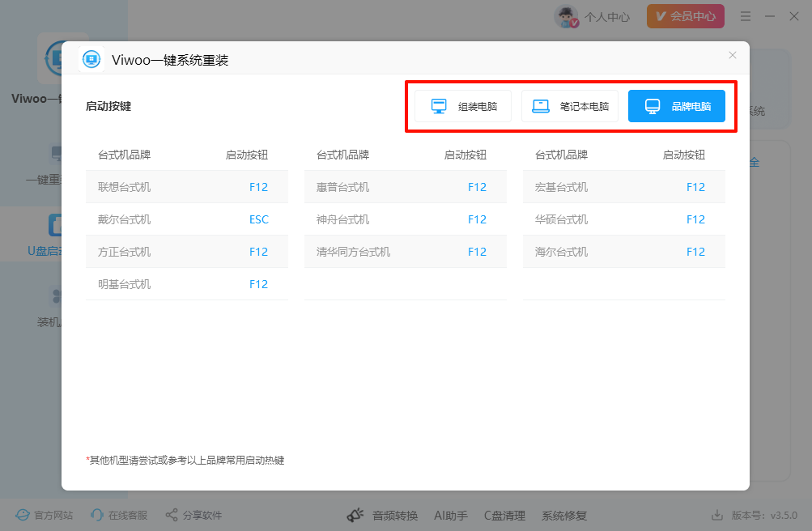Click F12 key for 华硕台式机
Viewport: 812px width, 531px height.
coord(695,219)
